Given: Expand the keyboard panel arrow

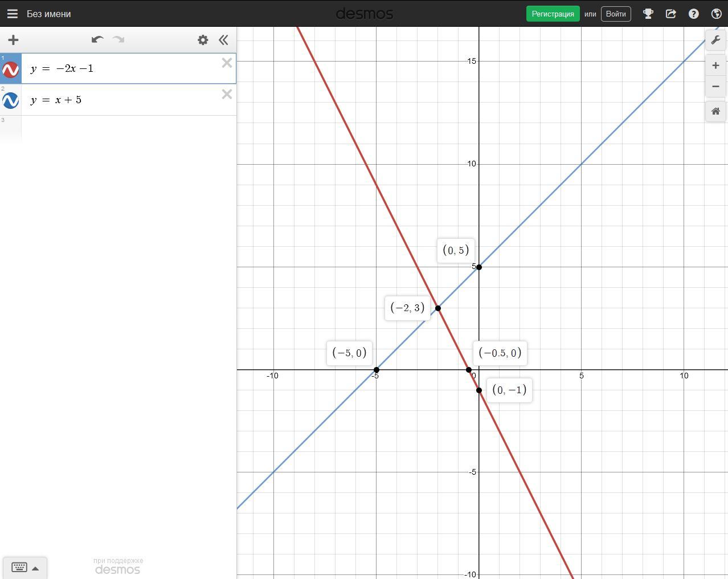Looking at the screenshot, I should [35, 568].
